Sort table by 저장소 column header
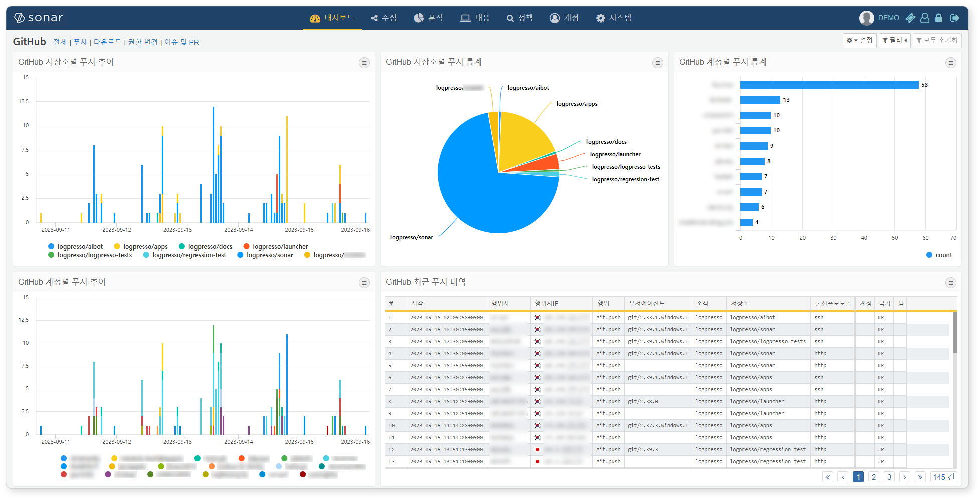This screenshot has height=500, width=980. point(768,303)
